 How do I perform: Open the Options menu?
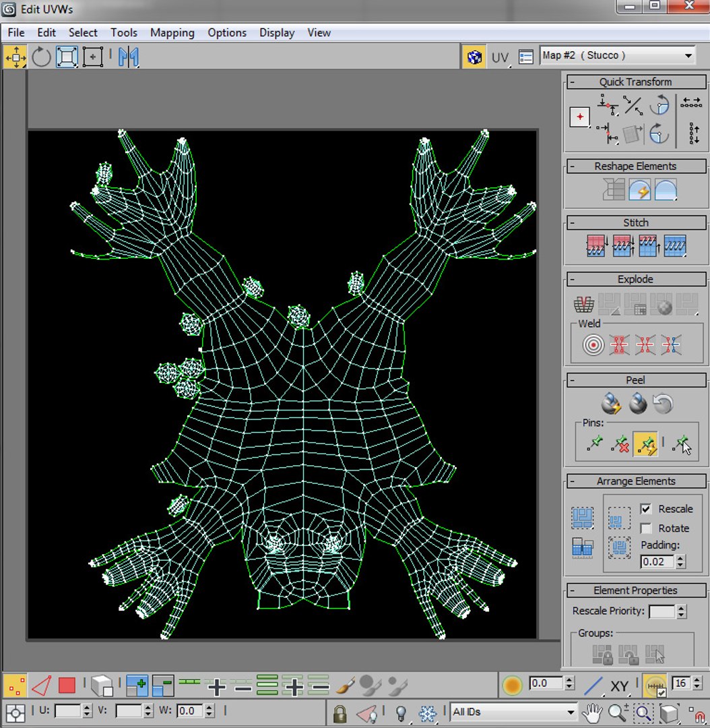tap(227, 32)
